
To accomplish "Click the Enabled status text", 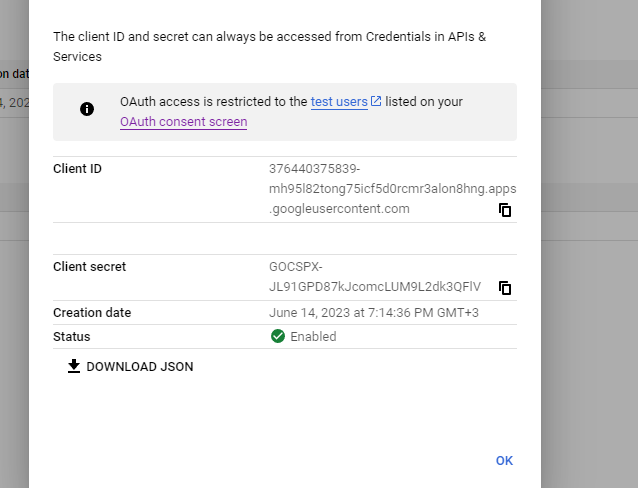I will click(x=313, y=337).
